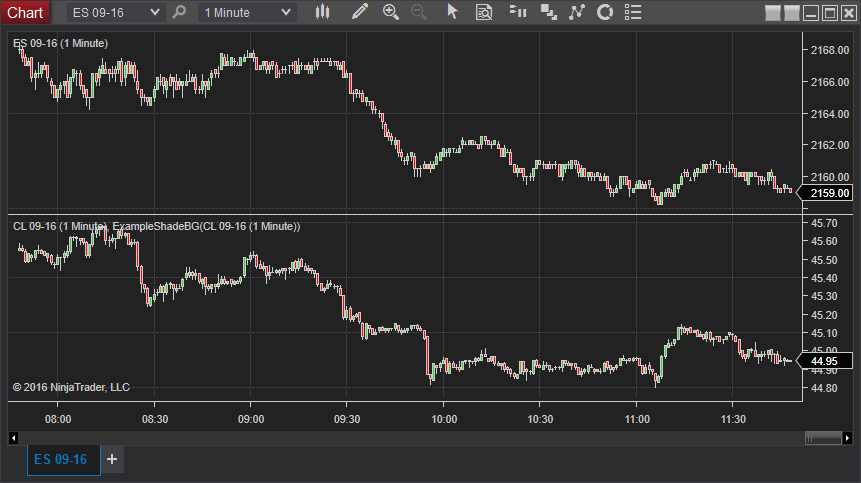The image size is (861, 483).
Task: Close the chart window
Action: [x=849, y=13]
